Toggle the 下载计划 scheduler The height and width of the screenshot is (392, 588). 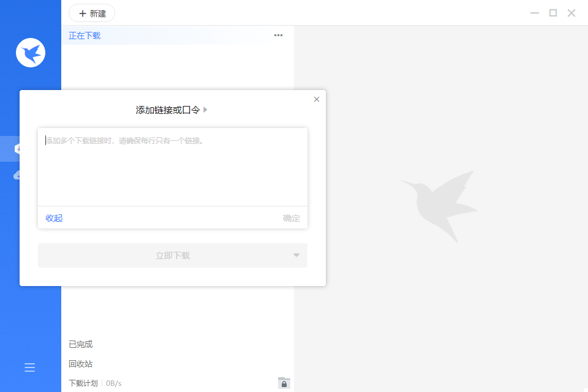pos(82,383)
